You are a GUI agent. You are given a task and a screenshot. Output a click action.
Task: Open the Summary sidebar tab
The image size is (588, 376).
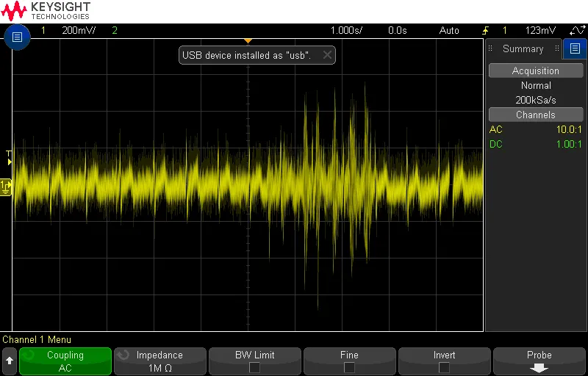click(x=523, y=48)
